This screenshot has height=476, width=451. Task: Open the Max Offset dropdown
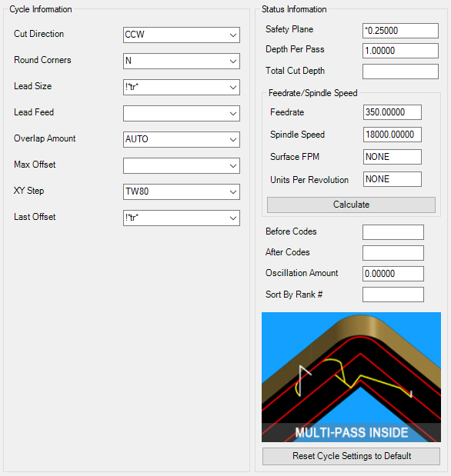click(182, 165)
